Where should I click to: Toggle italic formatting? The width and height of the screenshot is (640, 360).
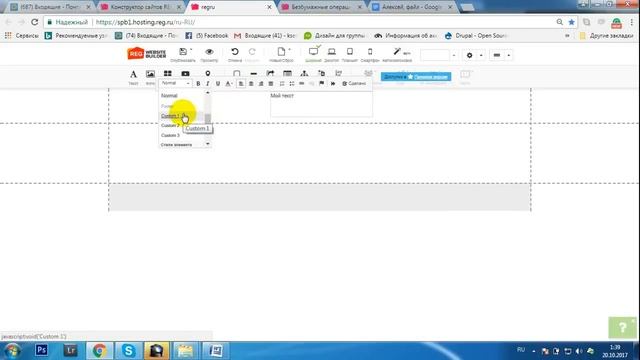tap(207, 84)
